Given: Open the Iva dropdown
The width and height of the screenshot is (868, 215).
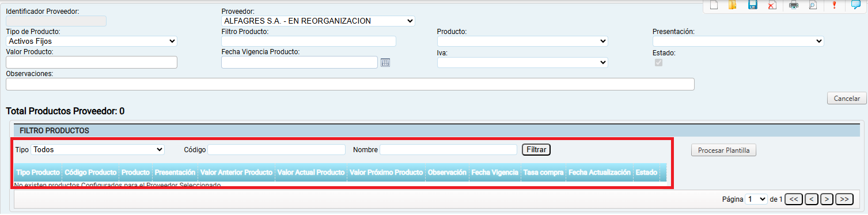Looking at the screenshot, I should tap(522, 62).
